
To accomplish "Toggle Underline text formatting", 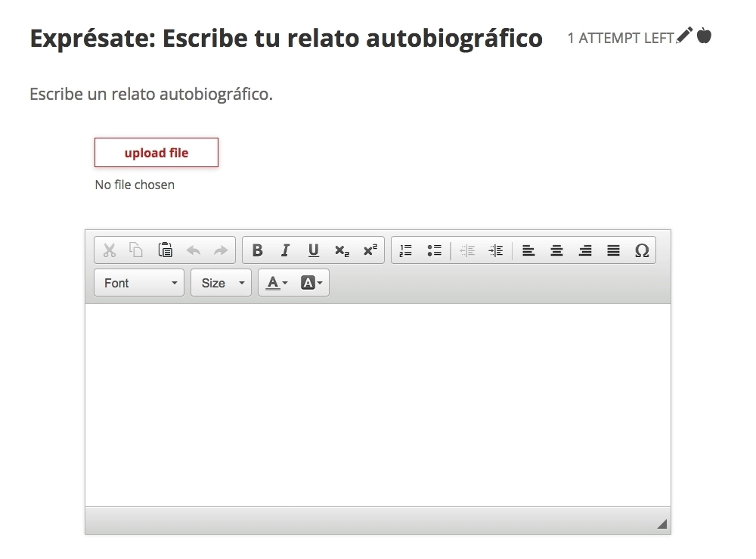I will tap(314, 250).
